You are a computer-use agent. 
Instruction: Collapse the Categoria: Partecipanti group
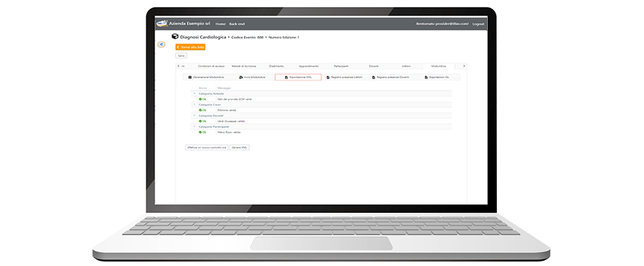click(x=195, y=127)
